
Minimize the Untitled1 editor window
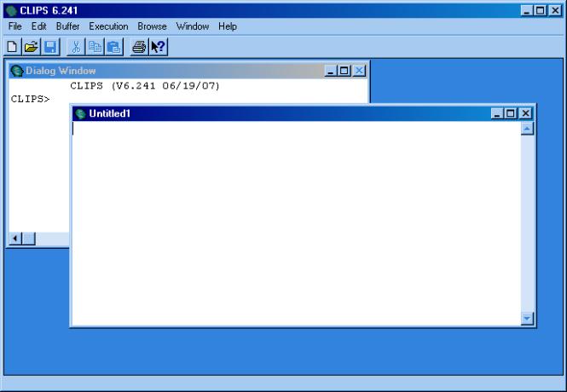click(x=497, y=113)
